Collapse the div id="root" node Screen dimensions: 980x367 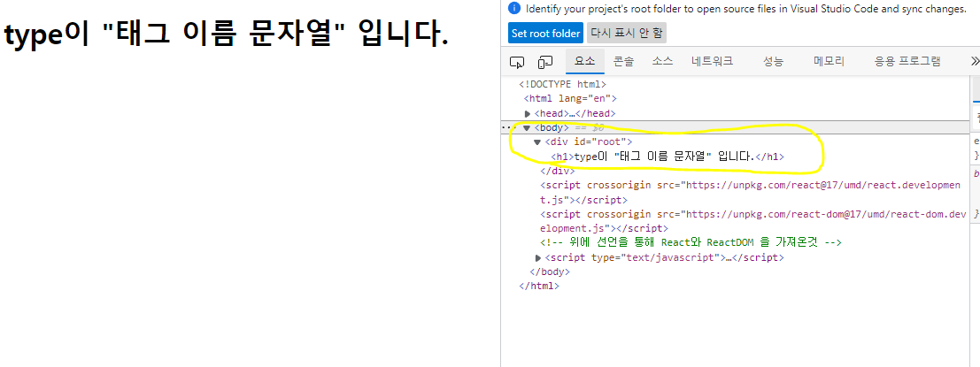tap(537, 142)
